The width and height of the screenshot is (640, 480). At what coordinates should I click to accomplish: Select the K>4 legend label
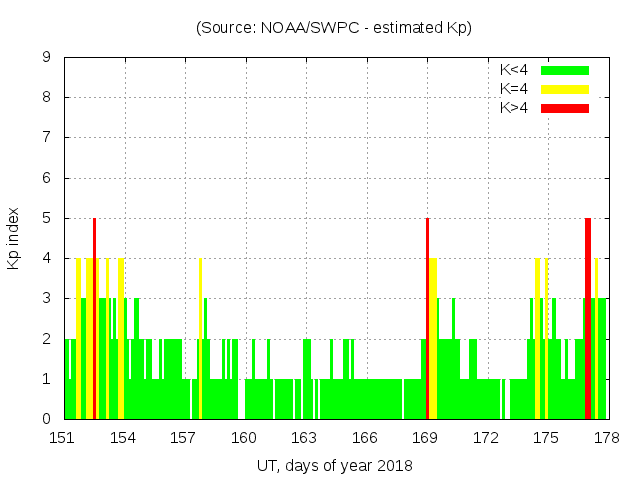pos(514,108)
